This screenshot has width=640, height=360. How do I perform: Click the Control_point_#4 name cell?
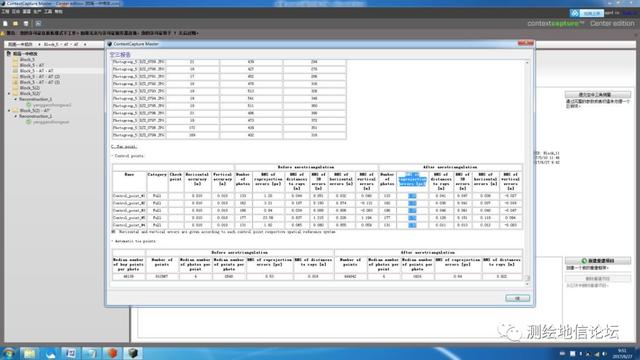(x=129, y=225)
